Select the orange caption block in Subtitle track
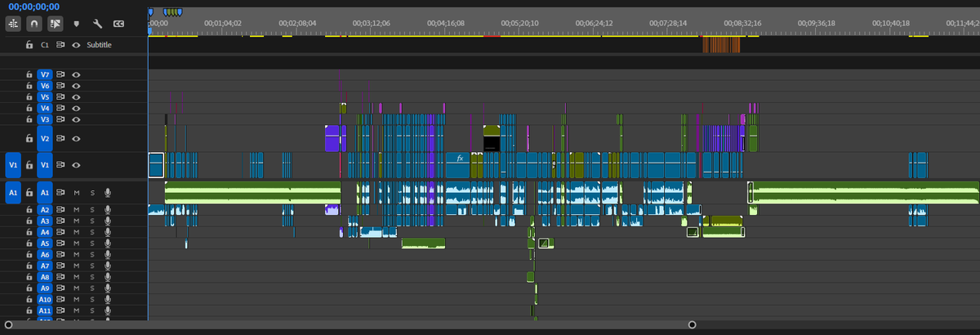The height and width of the screenshot is (335, 980). point(721,45)
